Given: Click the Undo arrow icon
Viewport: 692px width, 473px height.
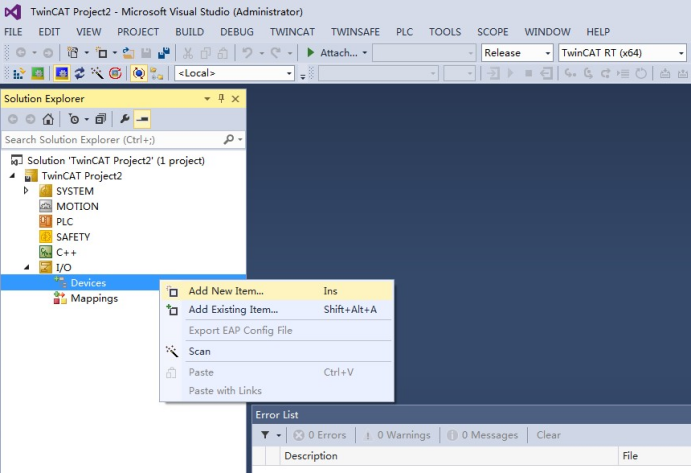Looking at the screenshot, I should click(247, 53).
